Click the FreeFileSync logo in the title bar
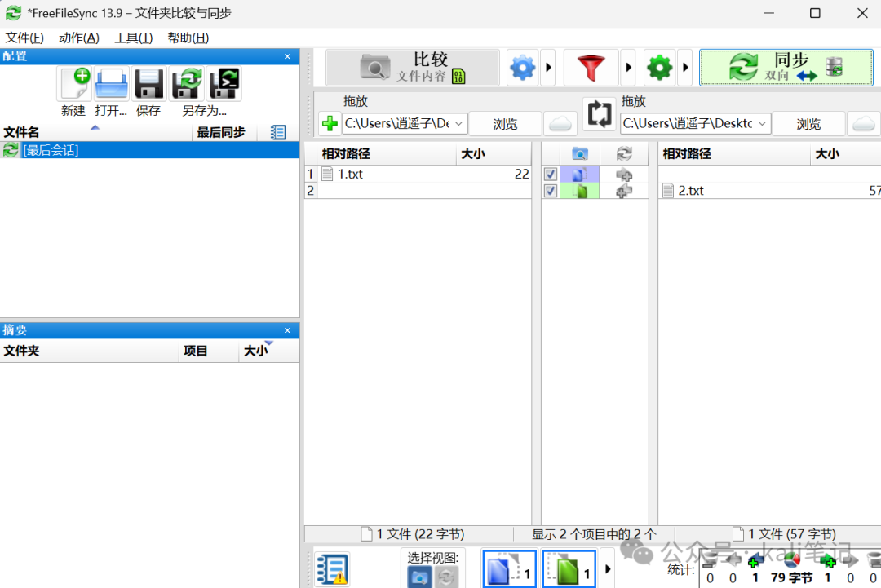The image size is (881, 588). [14, 13]
